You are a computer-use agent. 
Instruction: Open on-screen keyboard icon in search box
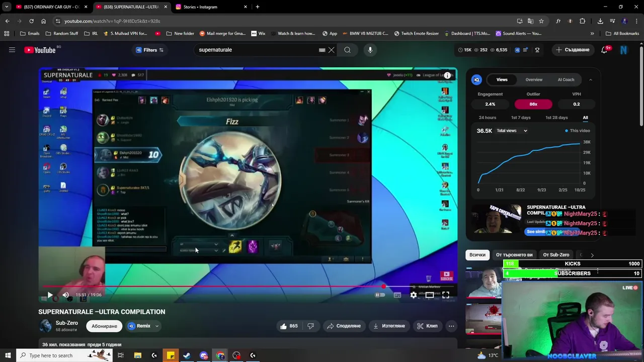[x=322, y=50]
